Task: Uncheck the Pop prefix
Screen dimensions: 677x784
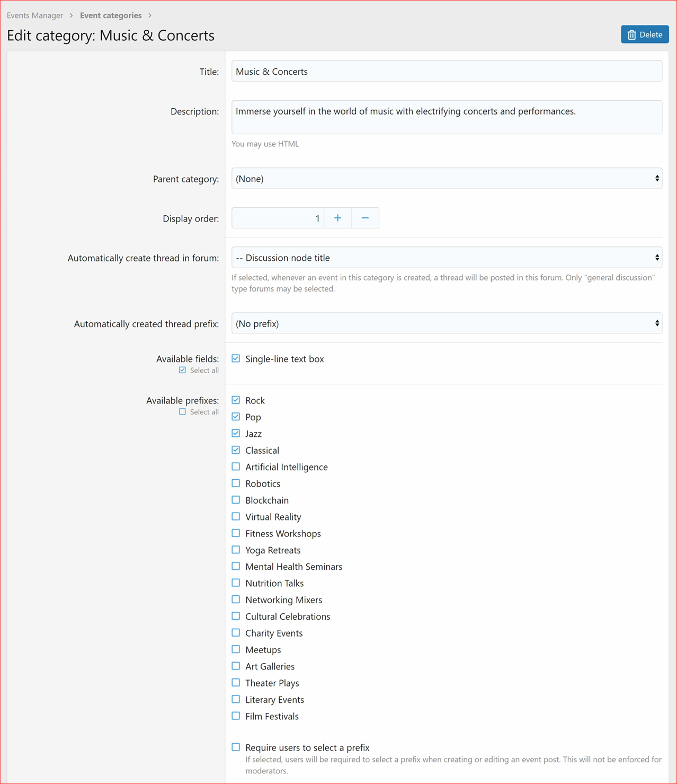Action: 236,417
